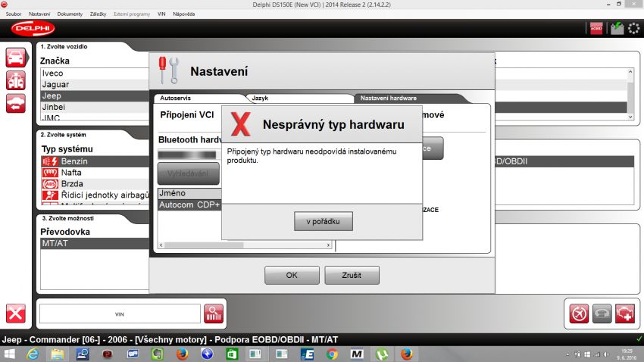Click OK in the Nastavení dialog
This screenshot has width=644, height=362.
point(292,275)
